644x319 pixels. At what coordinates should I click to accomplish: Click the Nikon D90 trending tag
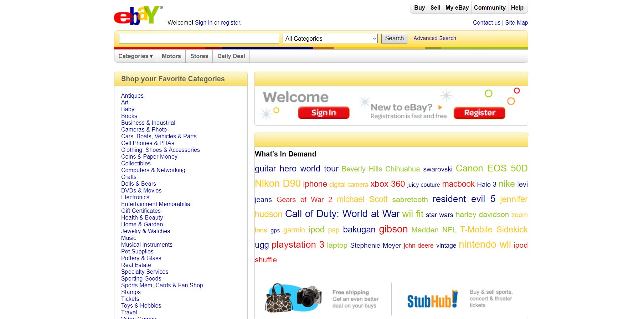click(278, 184)
